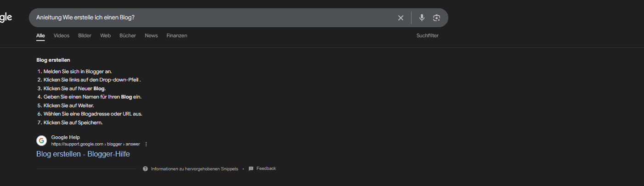Click the Feedback link
The height and width of the screenshot is (186, 644).
(x=266, y=169)
